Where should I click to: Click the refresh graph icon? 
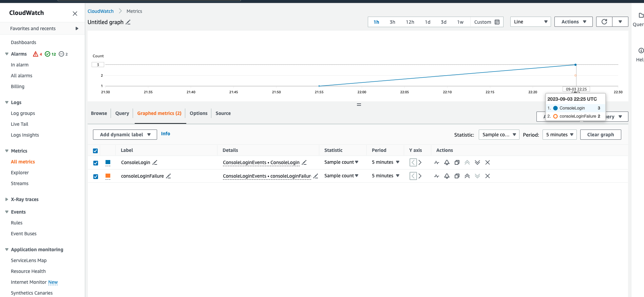coord(604,22)
